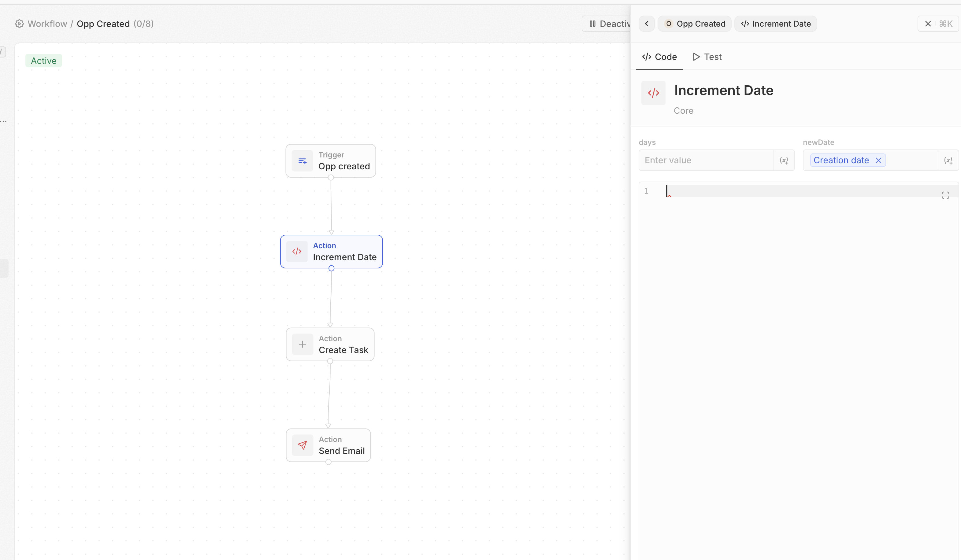Focus the days Enter value field
The height and width of the screenshot is (560, 961).
coord(706,160)
